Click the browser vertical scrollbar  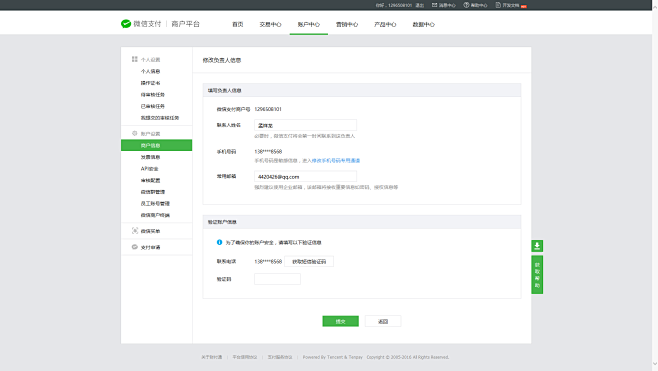tap(655, 186)
